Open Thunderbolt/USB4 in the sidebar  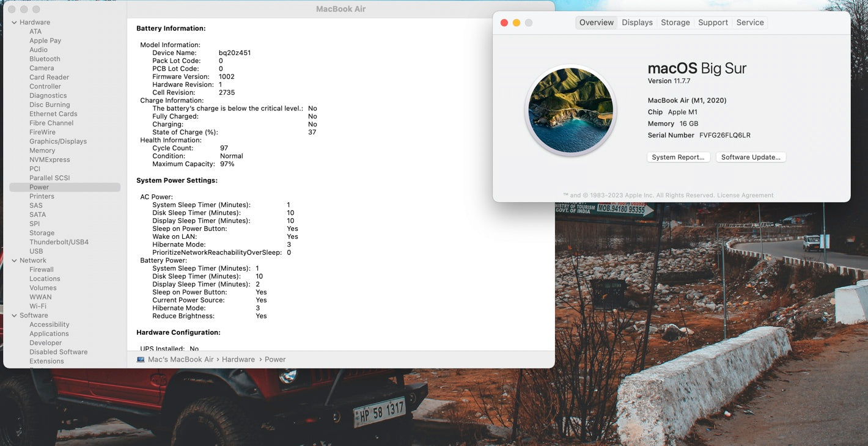click(59, 243)
